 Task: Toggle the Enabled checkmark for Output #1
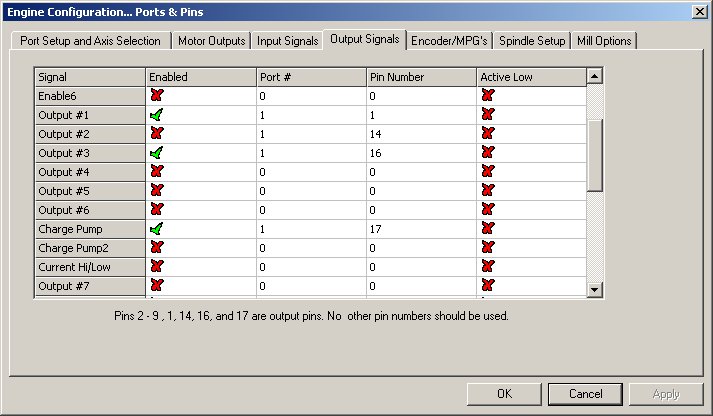(x=156, y=114)
